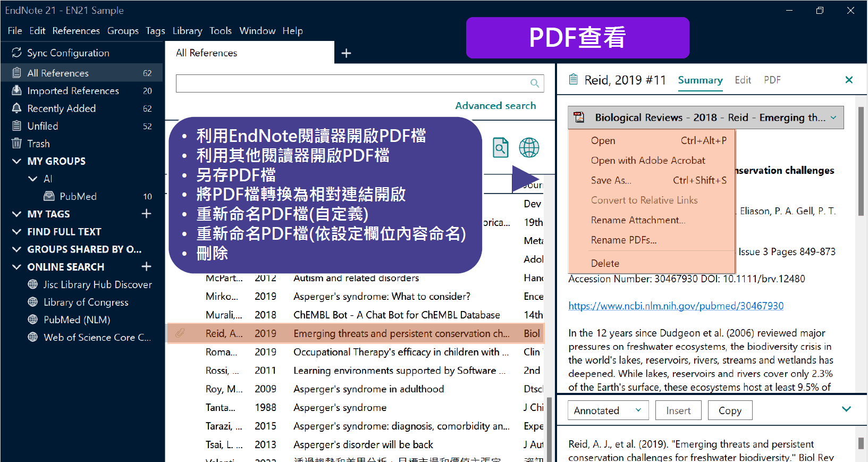Click the Imported References icon
This screenshot has height=462, width=868.
(17, 90)
